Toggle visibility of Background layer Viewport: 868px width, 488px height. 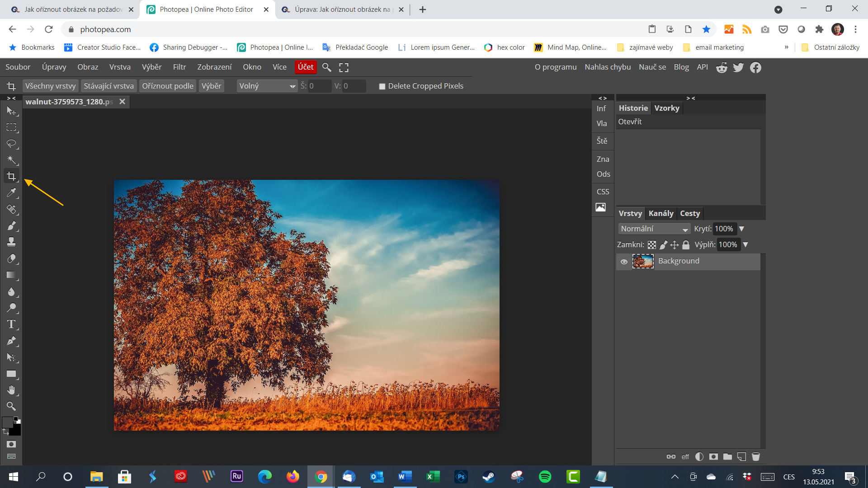(623, 260)
